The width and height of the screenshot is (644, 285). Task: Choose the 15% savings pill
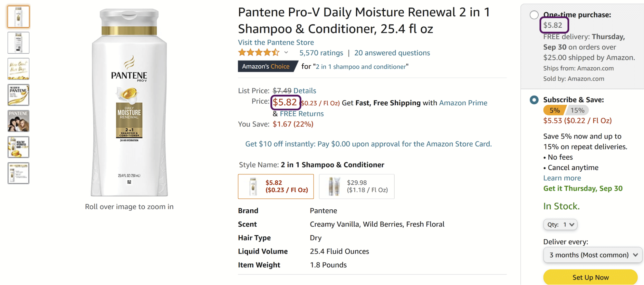tap(577, 110)
